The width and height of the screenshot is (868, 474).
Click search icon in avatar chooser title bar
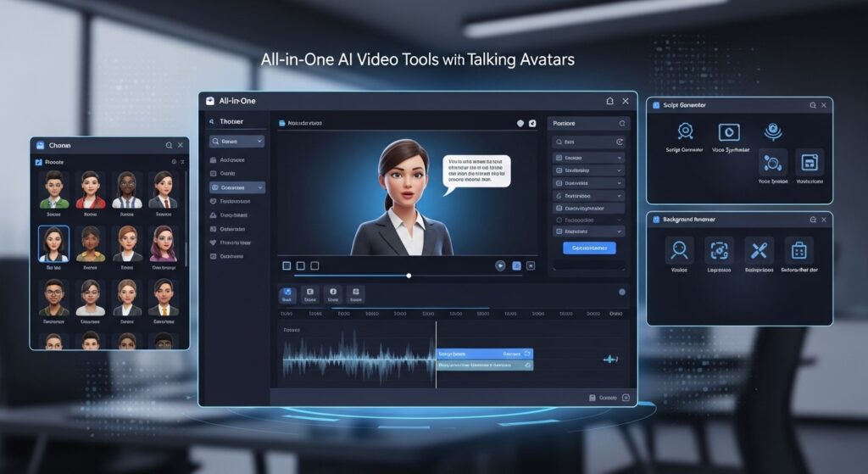click(x=169, y=145)
